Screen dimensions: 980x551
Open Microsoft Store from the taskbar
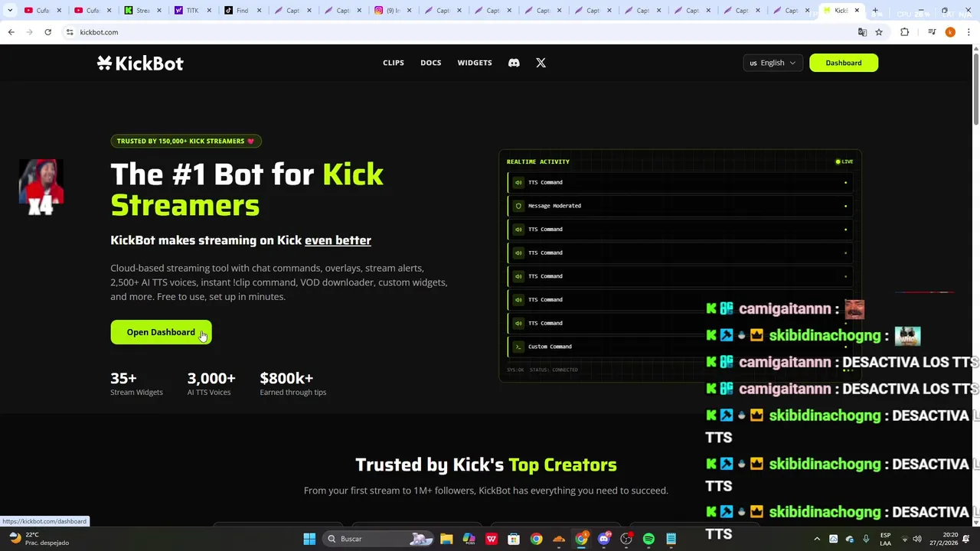(x=514, y=539)
